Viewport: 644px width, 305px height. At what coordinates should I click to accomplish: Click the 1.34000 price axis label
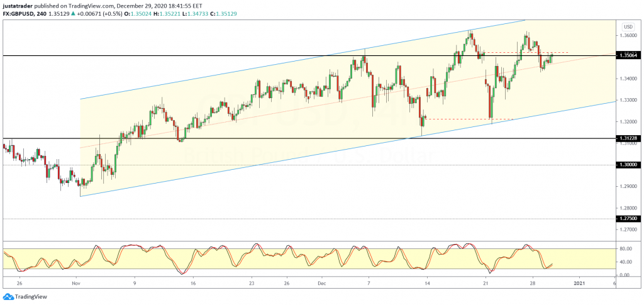point(629,79)
